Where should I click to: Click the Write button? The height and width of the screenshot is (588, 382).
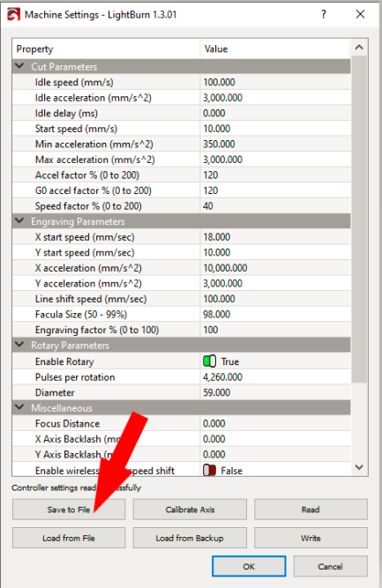coord(311,538)
